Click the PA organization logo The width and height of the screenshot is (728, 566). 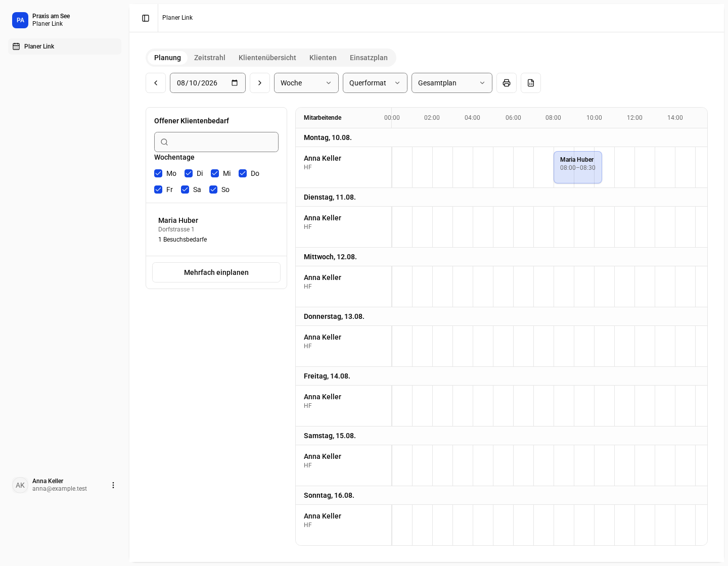pyautogui.click(x=20, y=20)
